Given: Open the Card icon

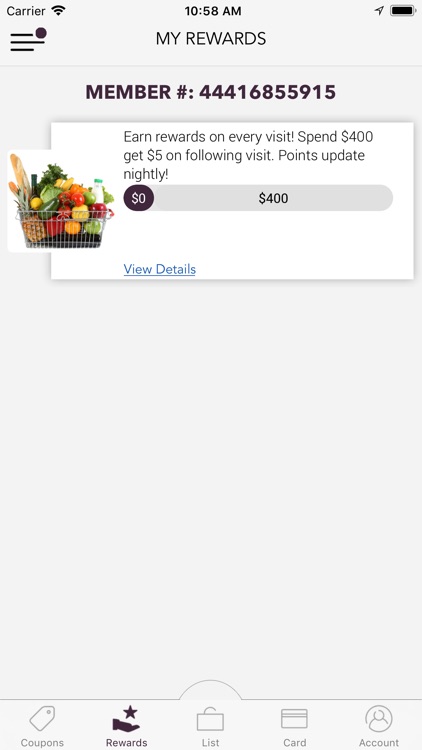Looking at the screenshot, I should 294,718.
